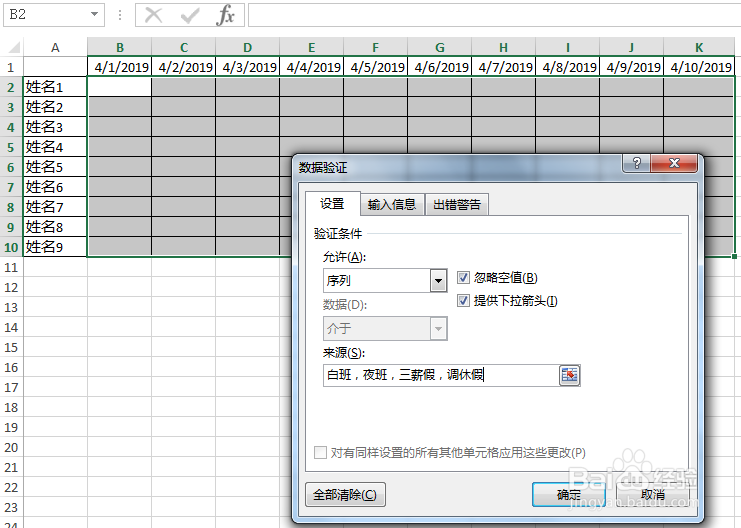Viewport: 741px width, 528px height.
Task: Click cell containing 姓名2
Action: [x=55, y=107]
